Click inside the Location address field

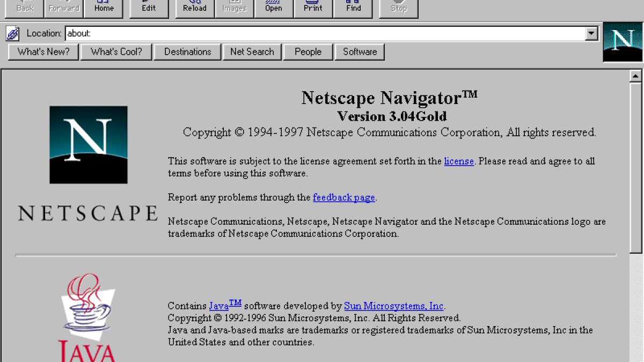pyautogui.click(x=322, y=33)
